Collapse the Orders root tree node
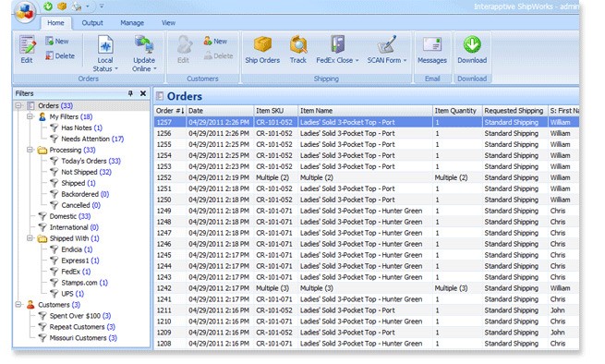This screenshot has height=364, width=605. pos(18,105)
